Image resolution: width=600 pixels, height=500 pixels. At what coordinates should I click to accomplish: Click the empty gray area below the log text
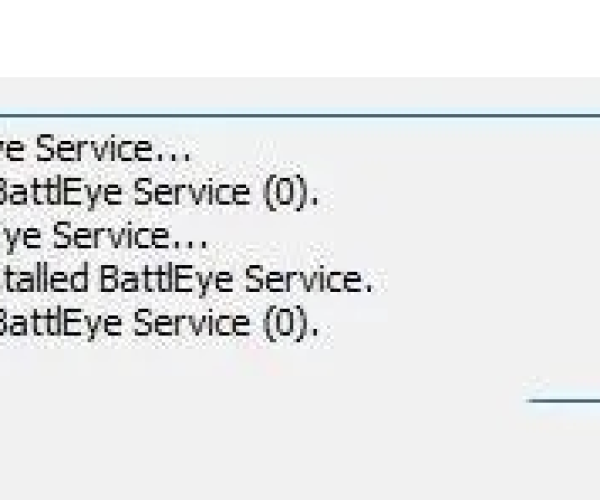point(250,420)
